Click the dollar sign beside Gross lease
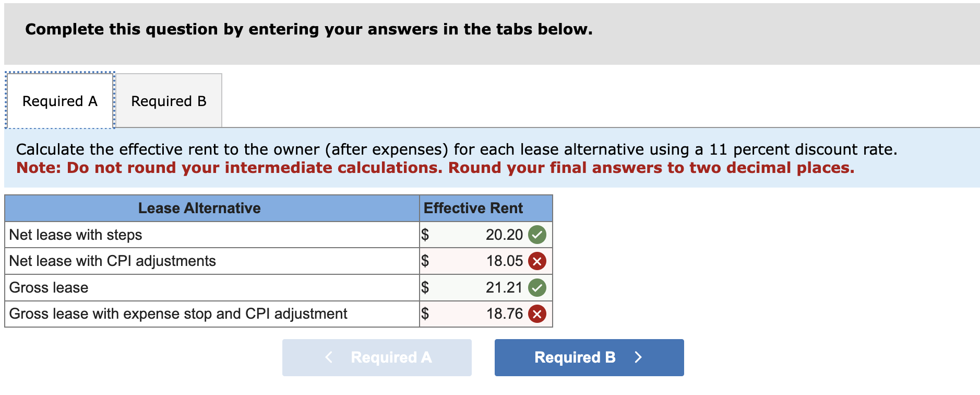Viewport: 980px width, 395px height. coord(425,287)
